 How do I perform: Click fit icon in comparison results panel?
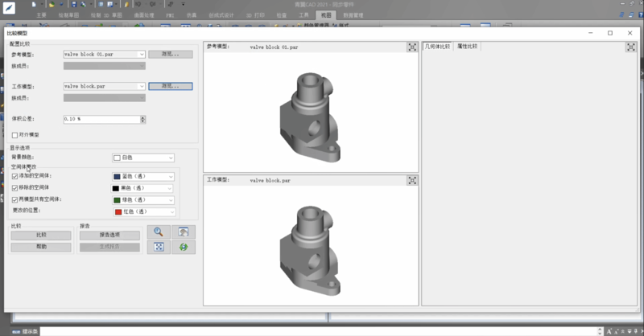click(630, 47)
